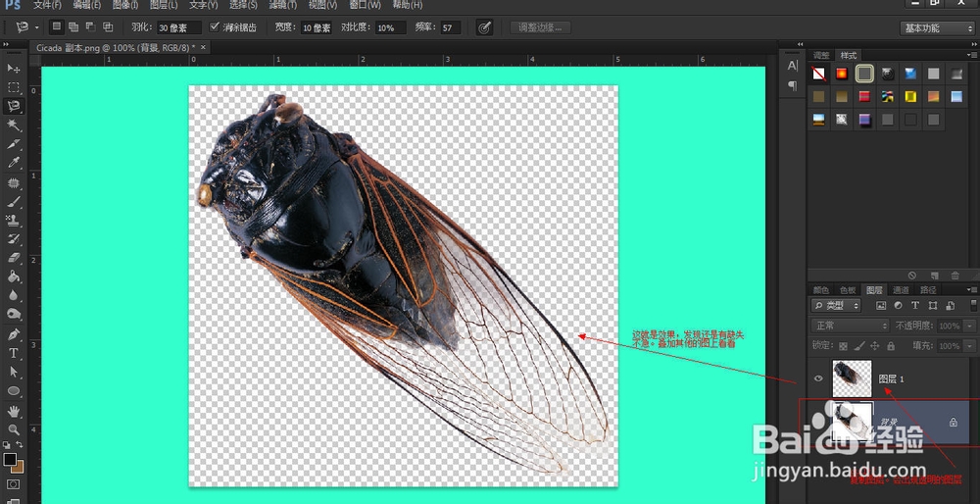The height and width of the screenshot is (504, 980).
Task: Click the 调整边缘... refine edge button
Action: point(541,27)
